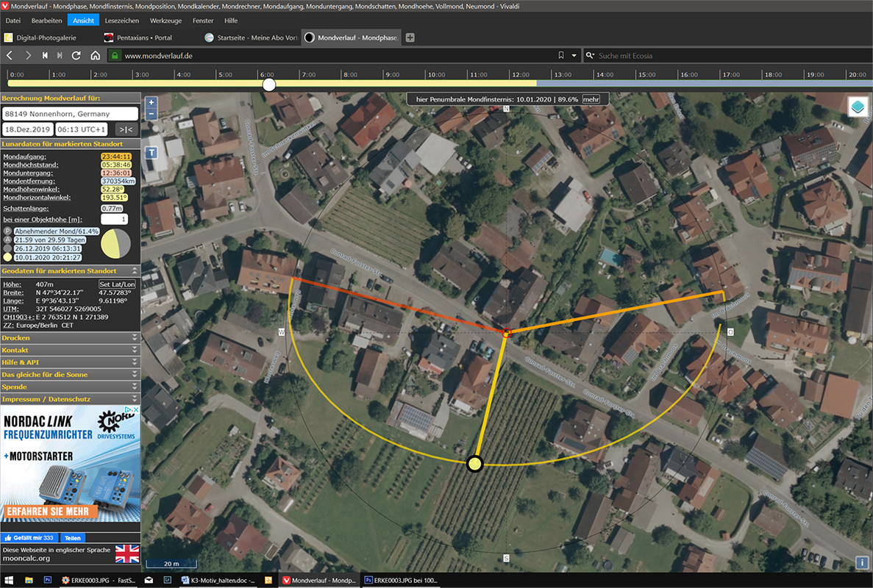Click the moon phase diagram
This screenshot has width=873, height=588.
(116, 244)
